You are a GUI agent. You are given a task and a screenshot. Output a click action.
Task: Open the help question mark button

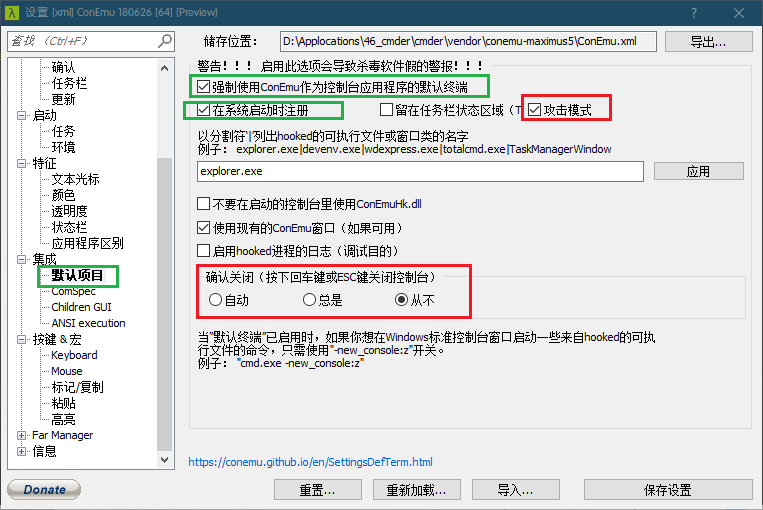[x=694, y=13]
